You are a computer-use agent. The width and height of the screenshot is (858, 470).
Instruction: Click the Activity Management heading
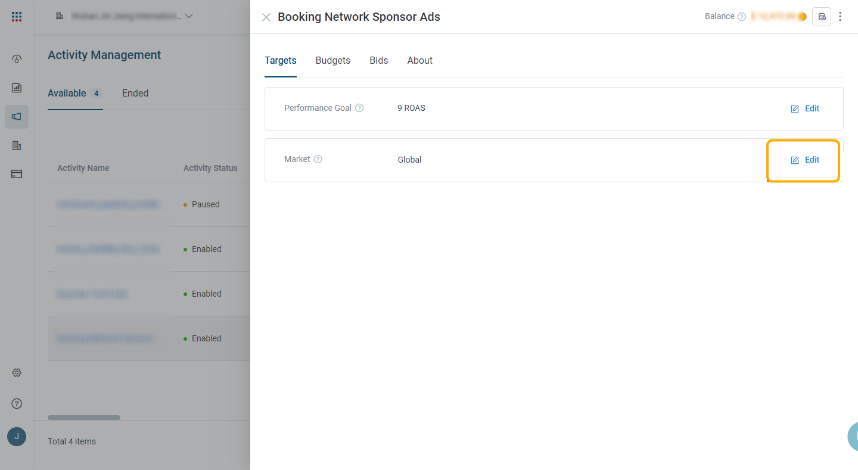(x=104, y=55)
